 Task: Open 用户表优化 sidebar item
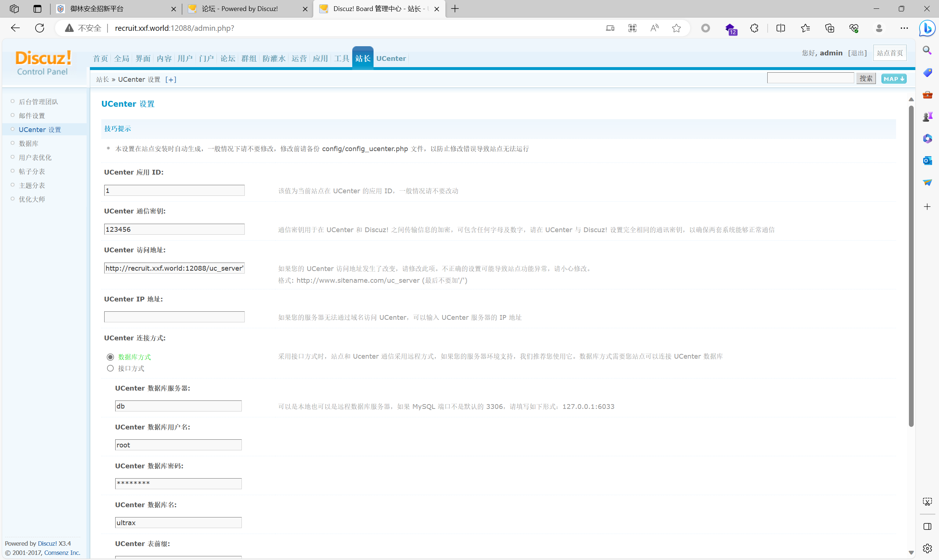[35, 158]
